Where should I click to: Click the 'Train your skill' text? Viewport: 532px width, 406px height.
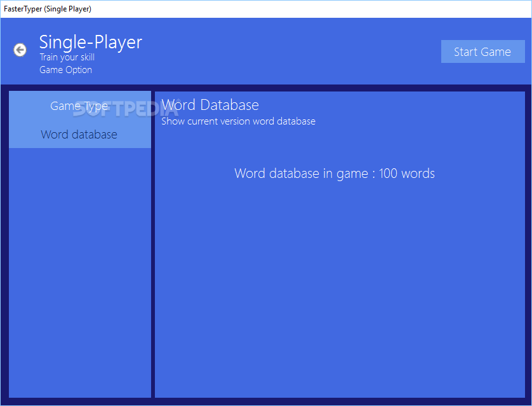67,57
